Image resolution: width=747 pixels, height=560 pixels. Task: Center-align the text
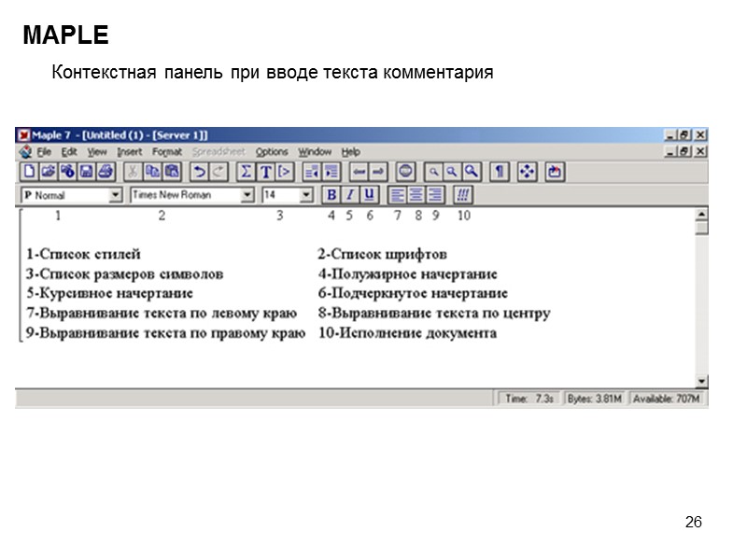[416, 194]
